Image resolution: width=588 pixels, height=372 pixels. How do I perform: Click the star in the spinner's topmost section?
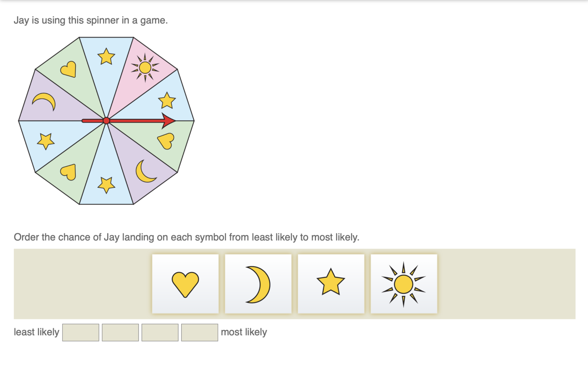(106, 57)
